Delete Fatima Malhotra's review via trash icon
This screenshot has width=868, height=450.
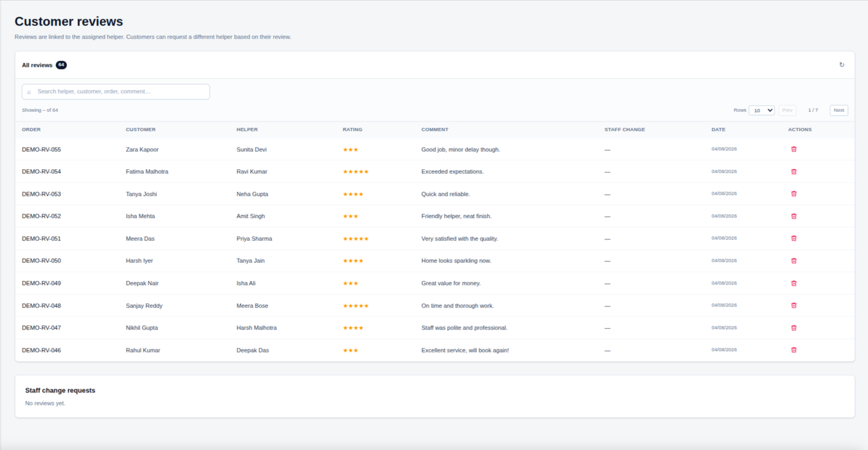coord(794,171)
